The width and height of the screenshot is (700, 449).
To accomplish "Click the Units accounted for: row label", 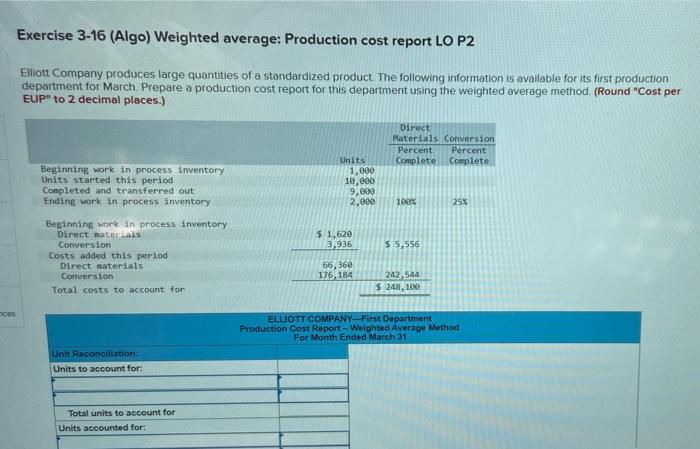I will pyautogui.click(x=102, y=428).
